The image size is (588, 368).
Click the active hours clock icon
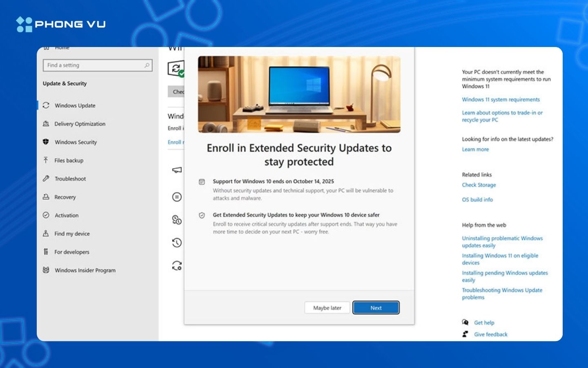pos(177,220)
